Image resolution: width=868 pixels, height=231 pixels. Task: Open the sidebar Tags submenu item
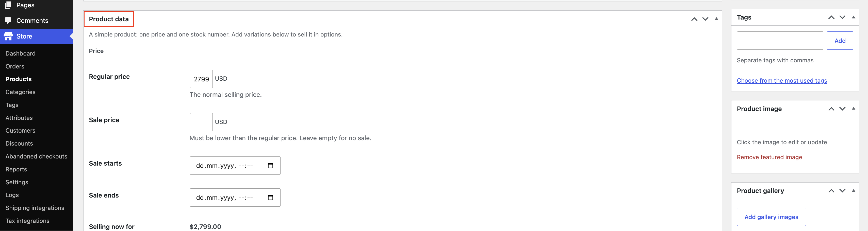tap(12, 105)
